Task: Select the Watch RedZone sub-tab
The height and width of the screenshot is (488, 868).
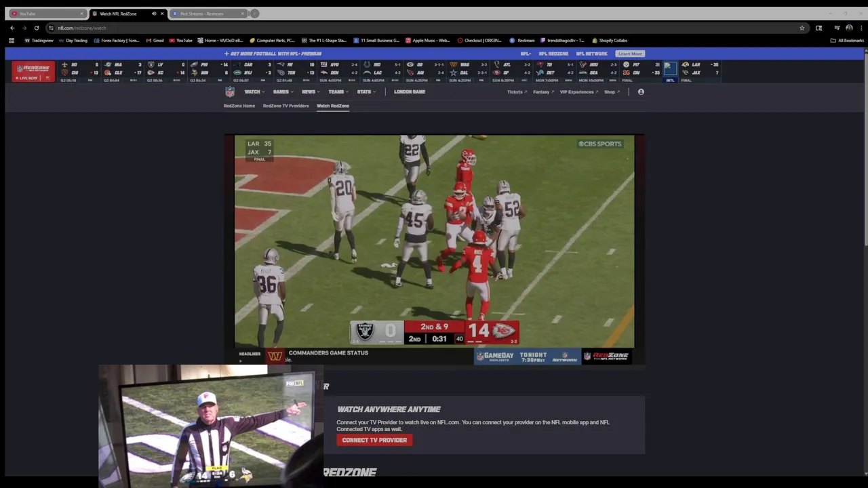Action: click(333, 106)
